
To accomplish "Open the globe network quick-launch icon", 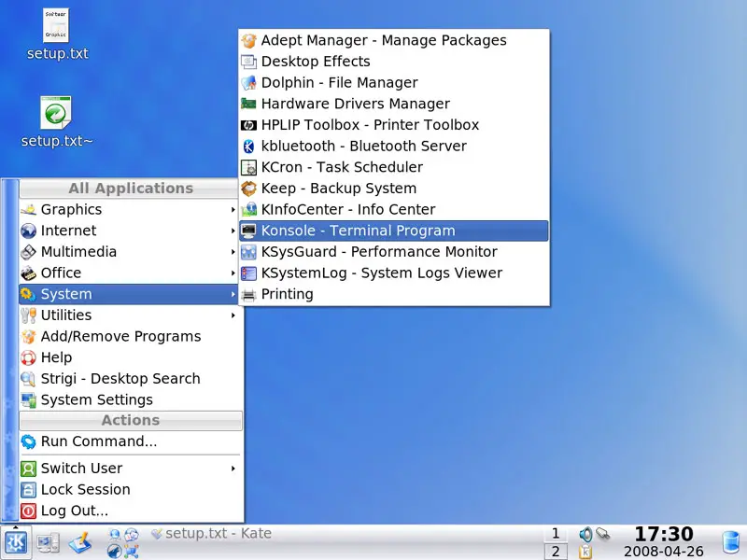I will click(114, 534).
